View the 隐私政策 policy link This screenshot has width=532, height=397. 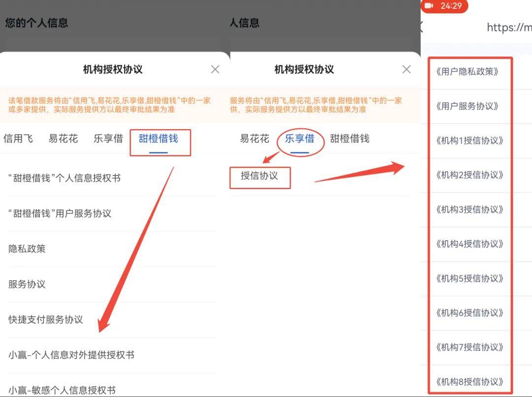(27, 249)
